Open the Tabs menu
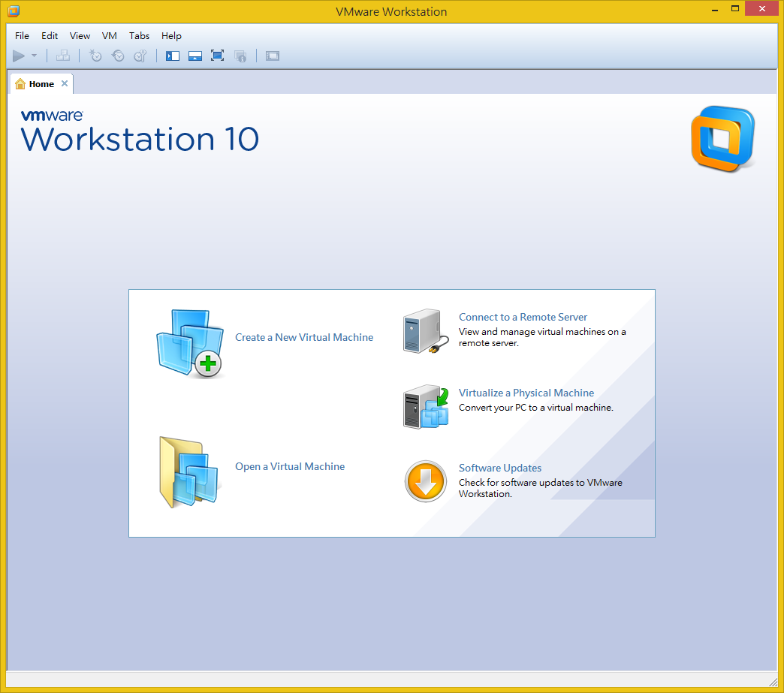 139,35
